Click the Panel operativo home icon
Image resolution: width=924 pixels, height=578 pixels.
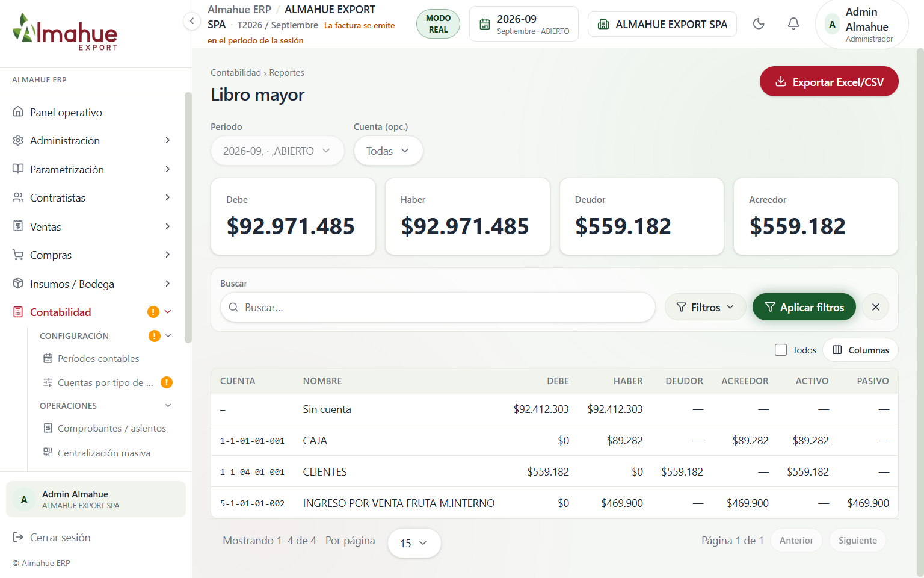point(18,112)
